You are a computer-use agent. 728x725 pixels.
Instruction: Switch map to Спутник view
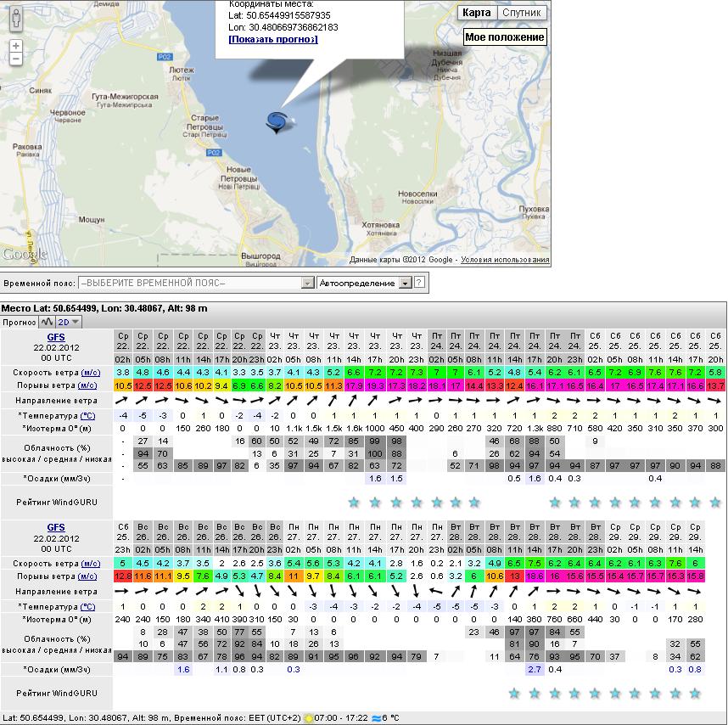click(522, 13)
